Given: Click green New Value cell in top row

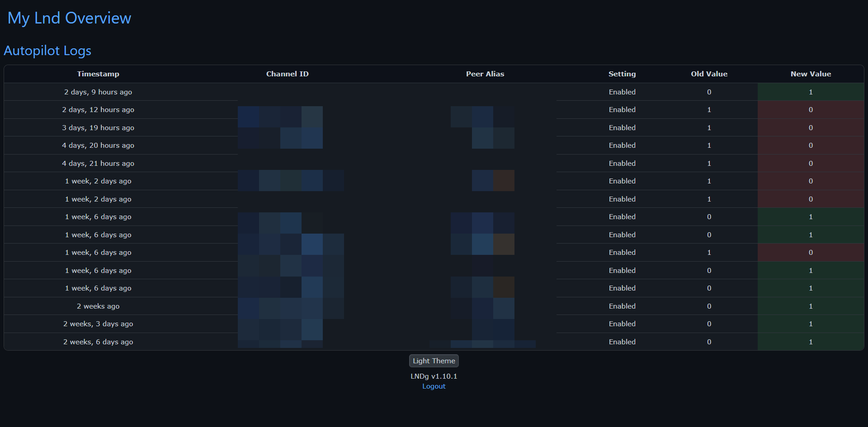Looking at the screenshot, I should pyautogui.click(x=811, y=92).
